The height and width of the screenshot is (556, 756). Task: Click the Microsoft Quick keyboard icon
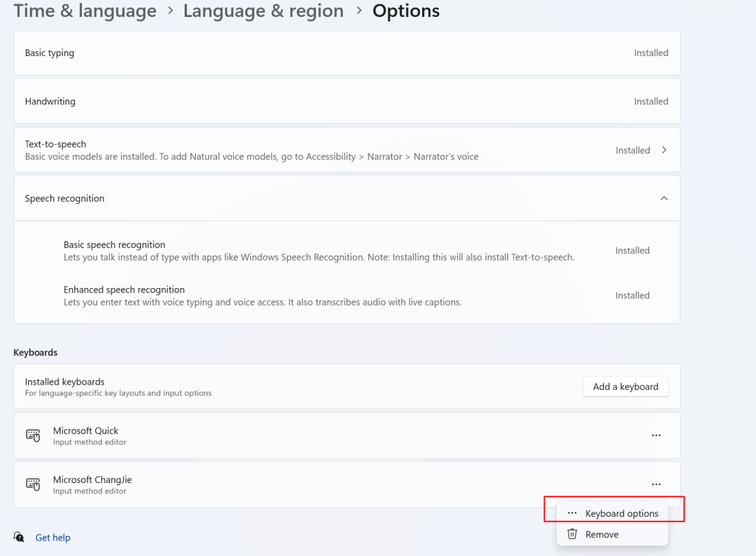coord(33,436)
